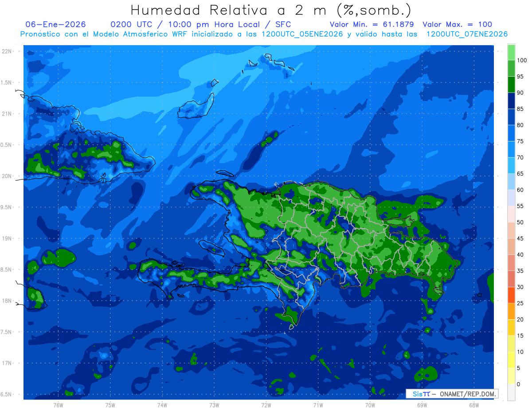This screenshot has width=532, height=411.
Task: Select the valid-until time "1200UTC_07ENE2026"
Action: tap(467, 34)
